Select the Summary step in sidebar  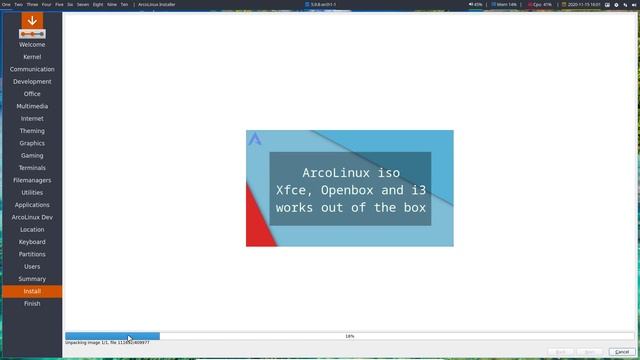point(32,279)
